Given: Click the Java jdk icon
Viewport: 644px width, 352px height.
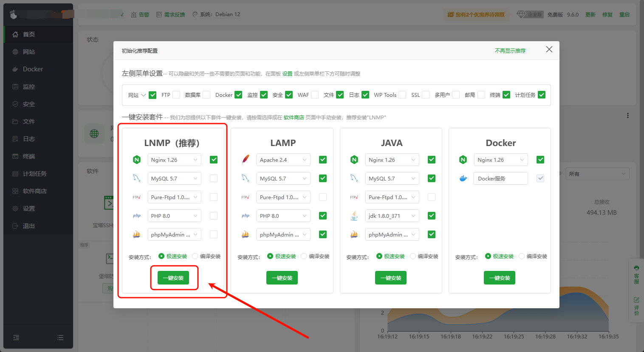Looking at the screenshot, I should (x=354, y=216).
